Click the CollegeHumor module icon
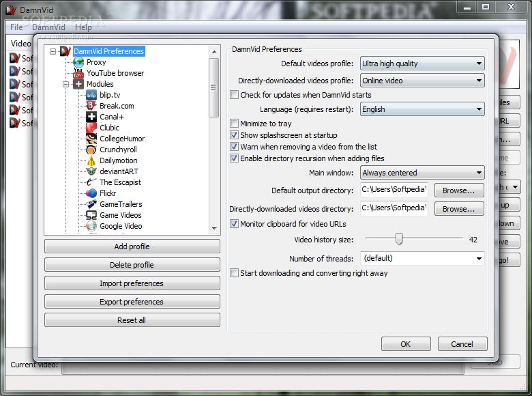532x396 pixels. pos(91,139)
